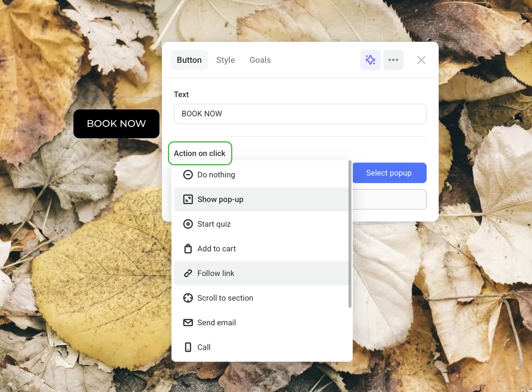Screen dimensions: 532x392
Task: Switch to the Style tab
Action: pos(225,60)
